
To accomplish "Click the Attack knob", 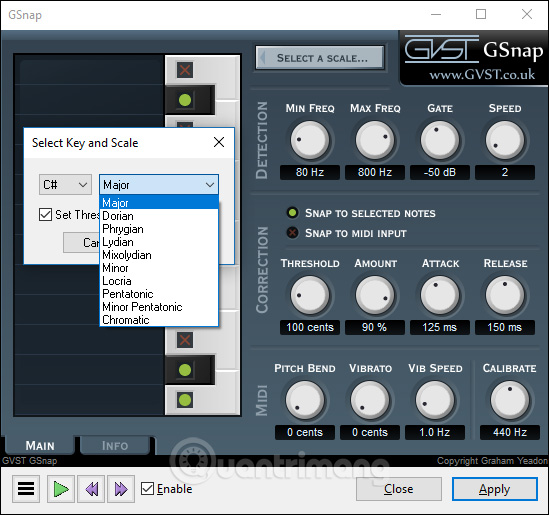I will pyautogui.click(x=440, y=295).
